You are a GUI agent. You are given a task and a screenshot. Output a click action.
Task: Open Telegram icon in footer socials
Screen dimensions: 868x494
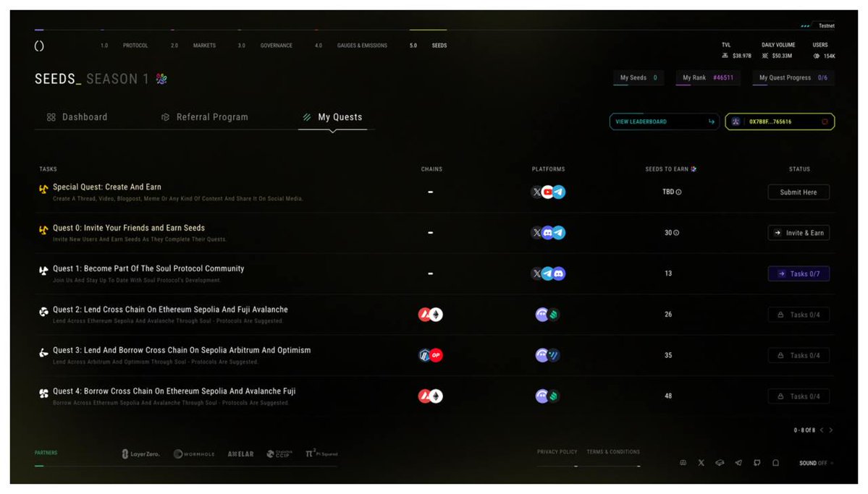[738, 463]
